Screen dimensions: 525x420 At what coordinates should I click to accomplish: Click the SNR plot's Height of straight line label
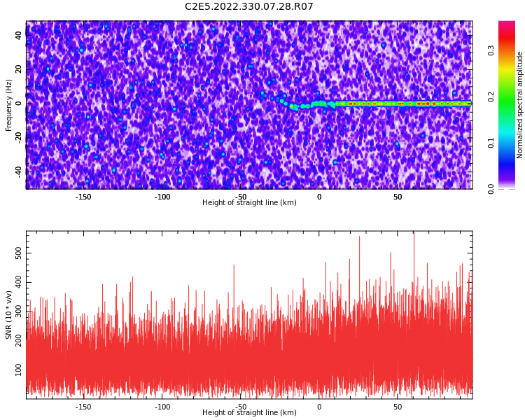pyautogui.click(x=249, y=412)
